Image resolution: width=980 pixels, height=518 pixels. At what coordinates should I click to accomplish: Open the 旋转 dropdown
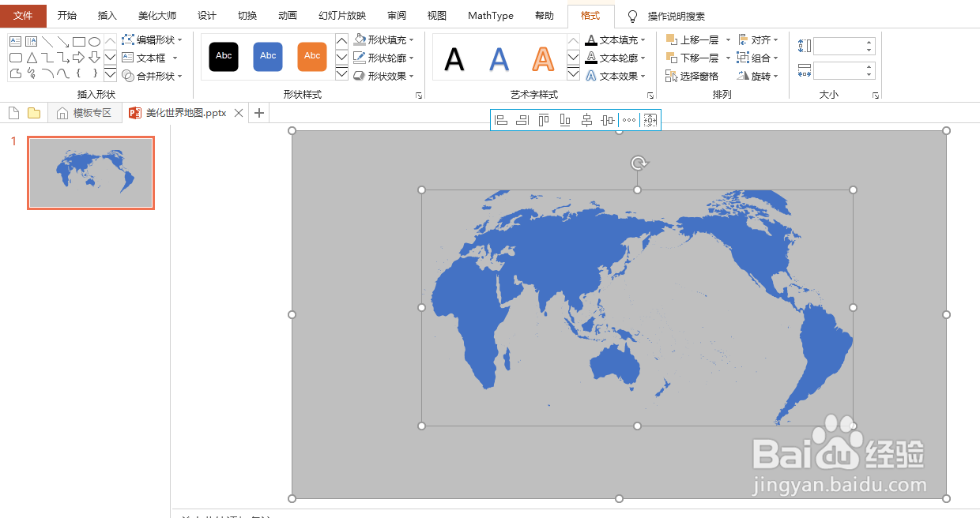point(758,77)
